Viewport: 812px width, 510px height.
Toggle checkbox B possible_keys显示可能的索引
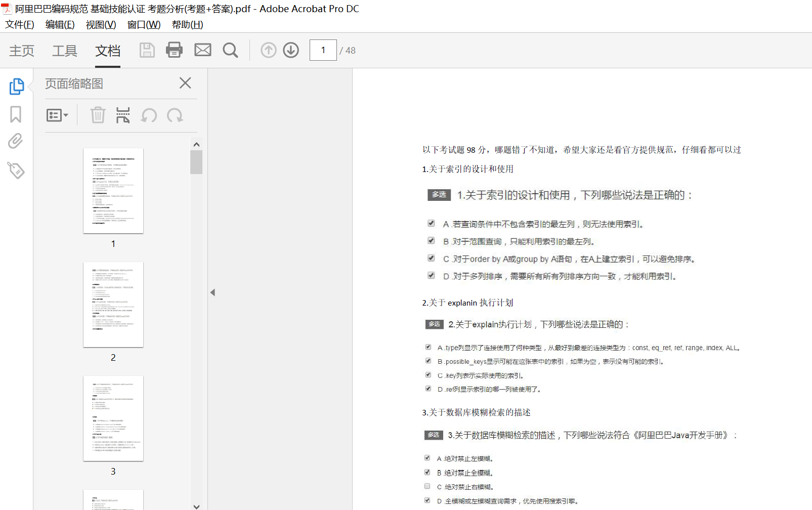(428, 361)
